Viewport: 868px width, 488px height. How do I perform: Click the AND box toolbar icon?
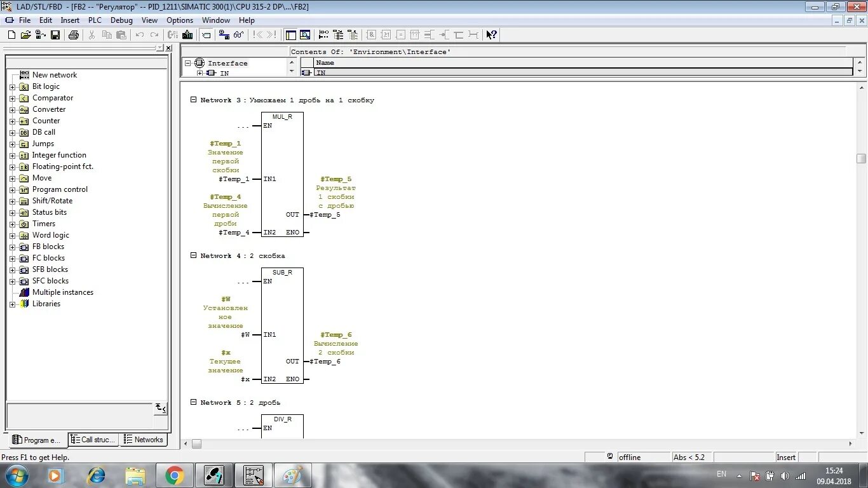point(371,35)
